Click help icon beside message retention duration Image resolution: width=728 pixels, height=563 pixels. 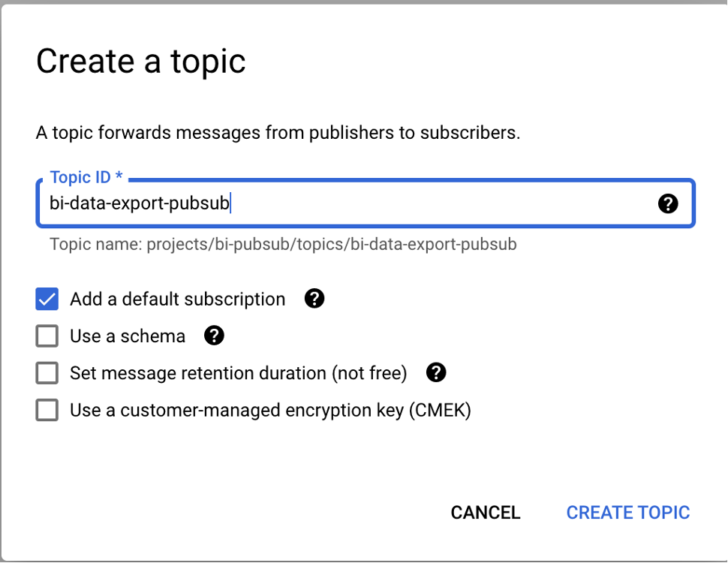point(436,372)
